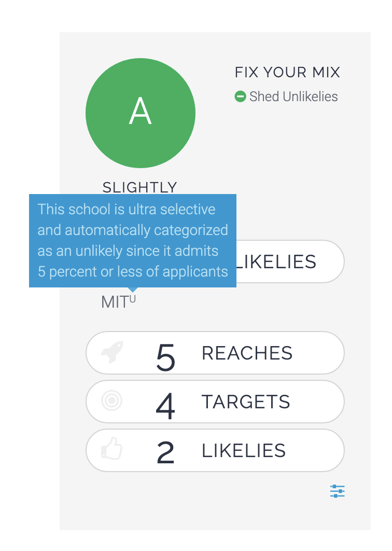Expand the 2 Likelies category pill
The width and height of the screenshot is (392, 551).
[x=215, y=450]
